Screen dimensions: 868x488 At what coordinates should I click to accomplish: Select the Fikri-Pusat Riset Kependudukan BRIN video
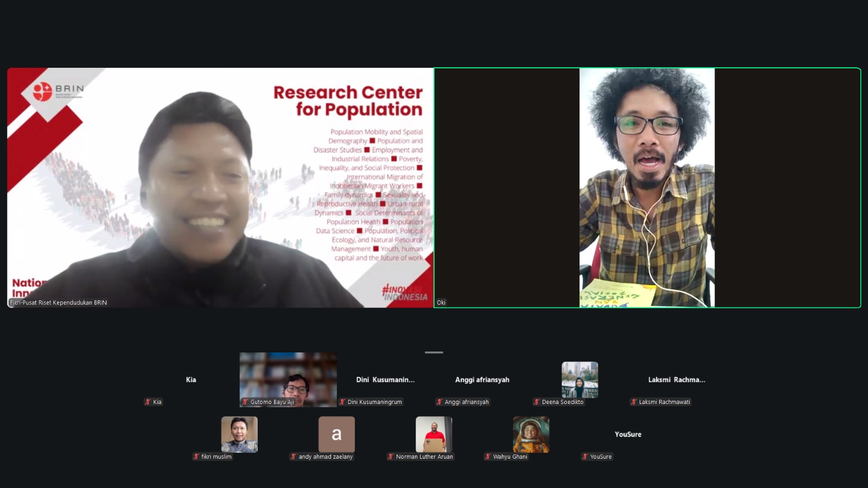tap(220, 188)
